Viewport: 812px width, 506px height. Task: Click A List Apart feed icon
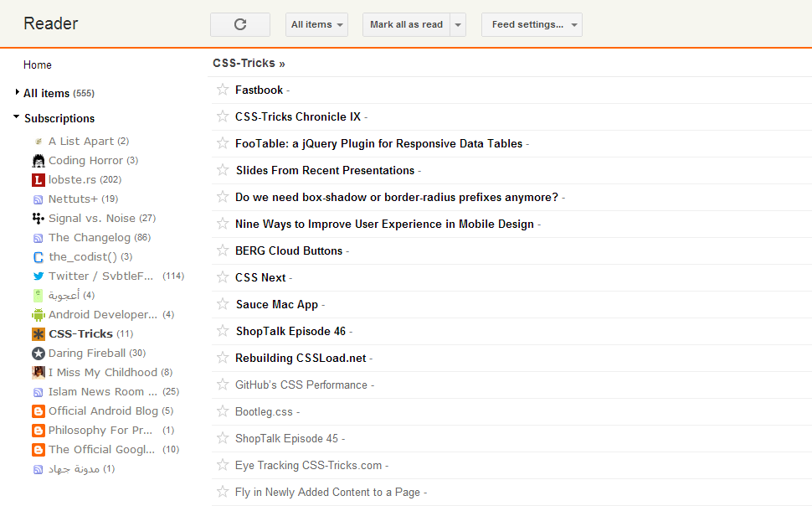[x=39, y=142]
